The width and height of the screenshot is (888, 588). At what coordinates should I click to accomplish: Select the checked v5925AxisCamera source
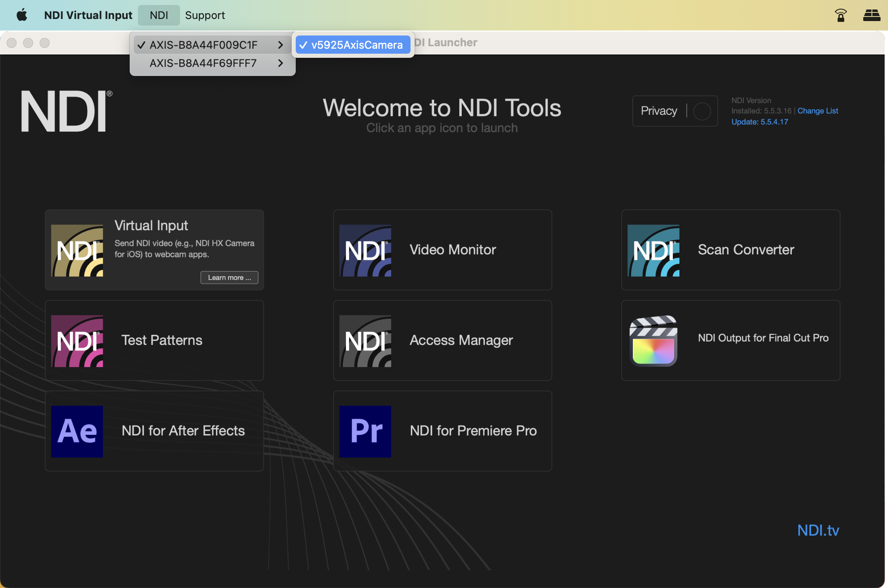[x=353, y=45]
